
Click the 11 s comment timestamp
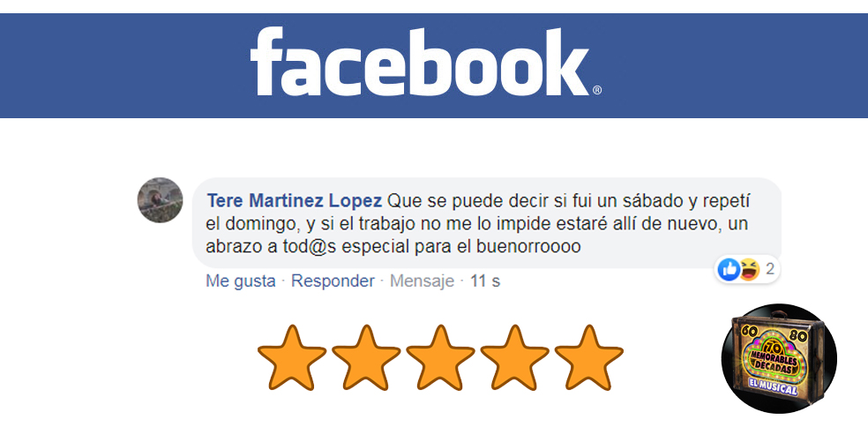click(x=485, y=281)
